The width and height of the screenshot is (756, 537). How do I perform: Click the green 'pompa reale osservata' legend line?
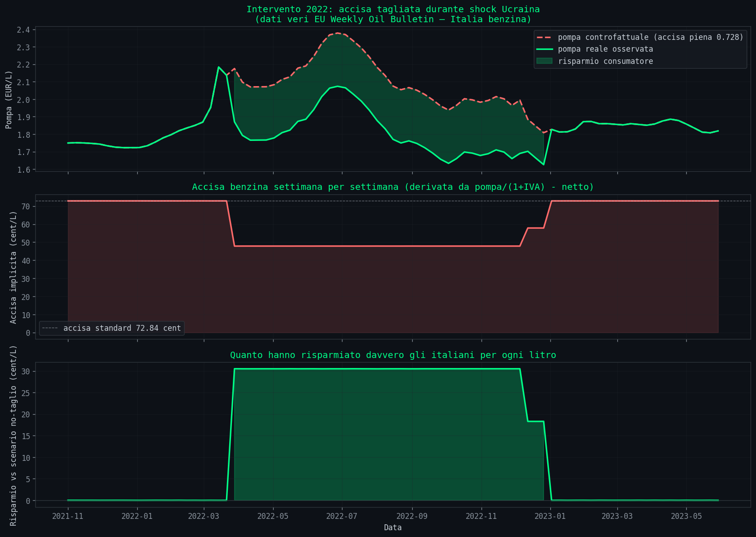(545, 49)
